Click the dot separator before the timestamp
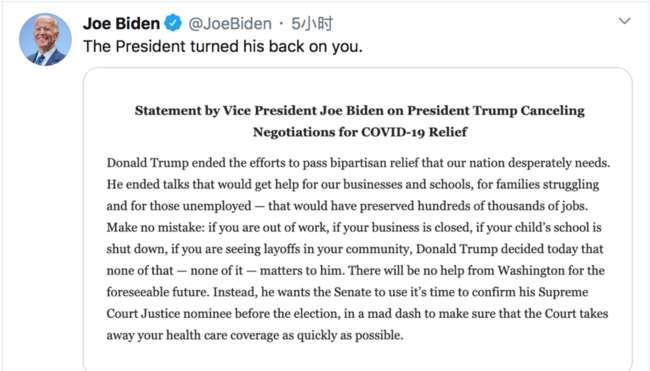Screen dimensions: 650x371 click(x=281, y=24)
